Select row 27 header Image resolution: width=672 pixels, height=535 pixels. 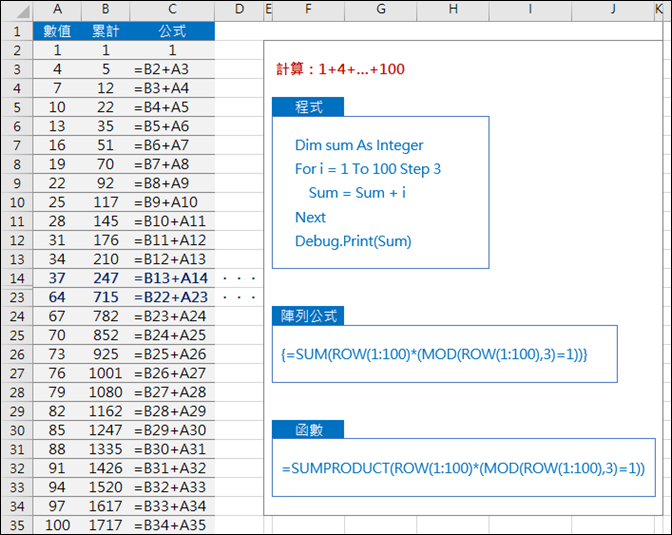click(17, 373)
